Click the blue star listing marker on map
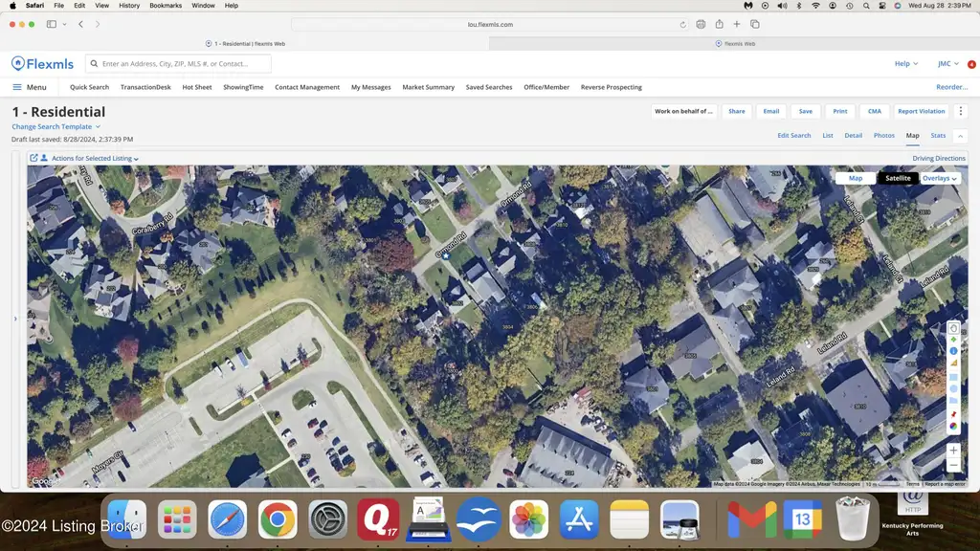This screenshot has height=551, width=980. pyautogui.click(x=446, y=255)
